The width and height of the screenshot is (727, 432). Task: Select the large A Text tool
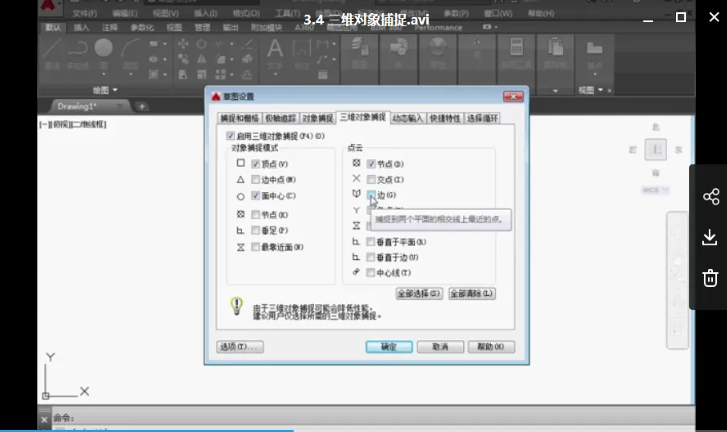(274, 48)
